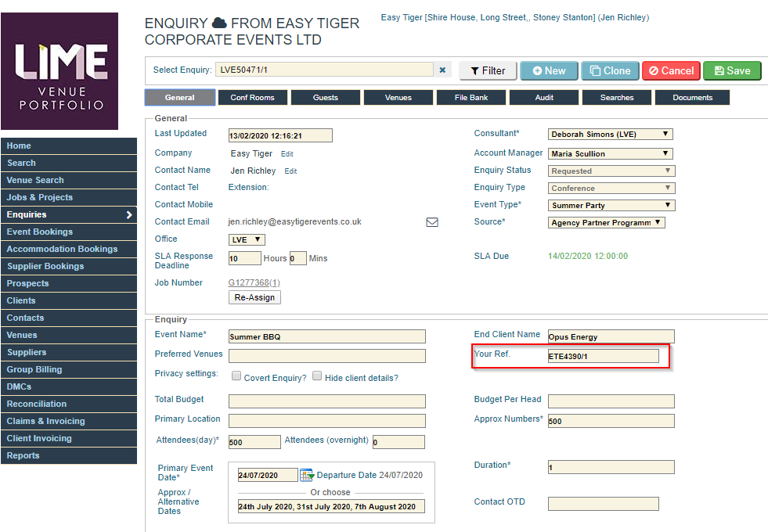The height and width of the screenshot is (532, 768).
Task: Open Event Bookings in the sidebar
Action: (69, 232)
